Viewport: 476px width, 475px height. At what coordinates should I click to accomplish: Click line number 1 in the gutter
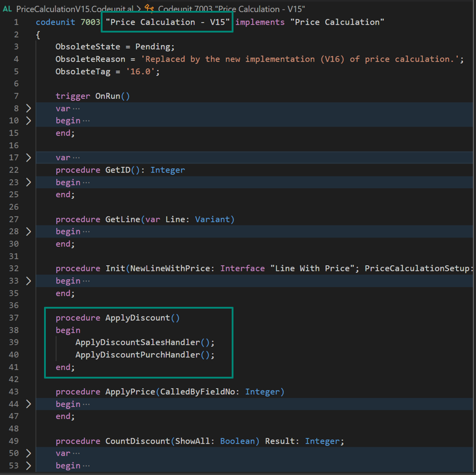point(16,22)
